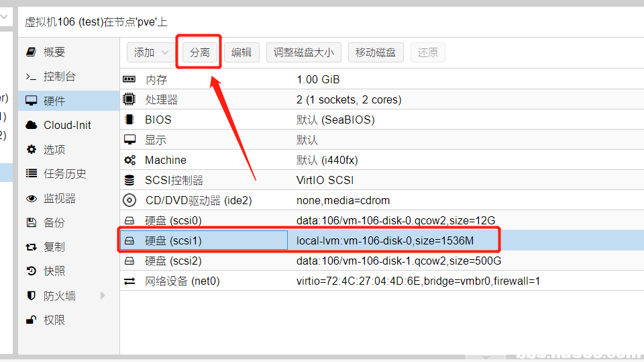Click the 移动磁盘 button
644x362 pixels.
point(375,52)
